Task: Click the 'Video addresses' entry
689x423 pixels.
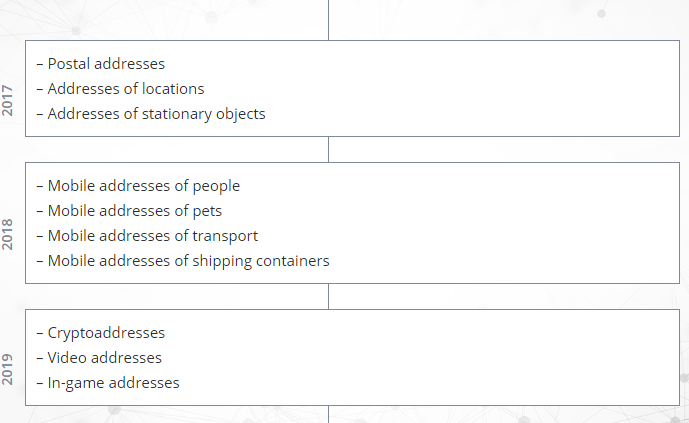Action: (104, 358)
